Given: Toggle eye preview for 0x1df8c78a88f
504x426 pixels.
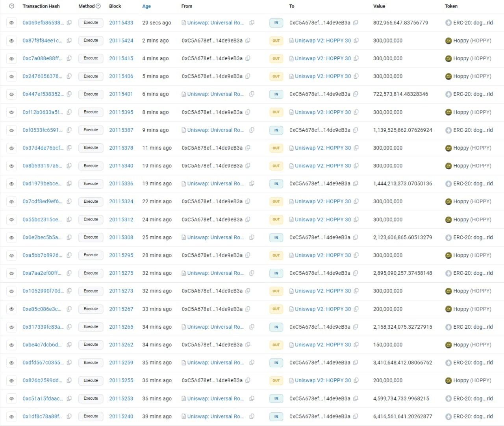Looking at the screenshot, I should pyautogui.click(x=11, y=416).
